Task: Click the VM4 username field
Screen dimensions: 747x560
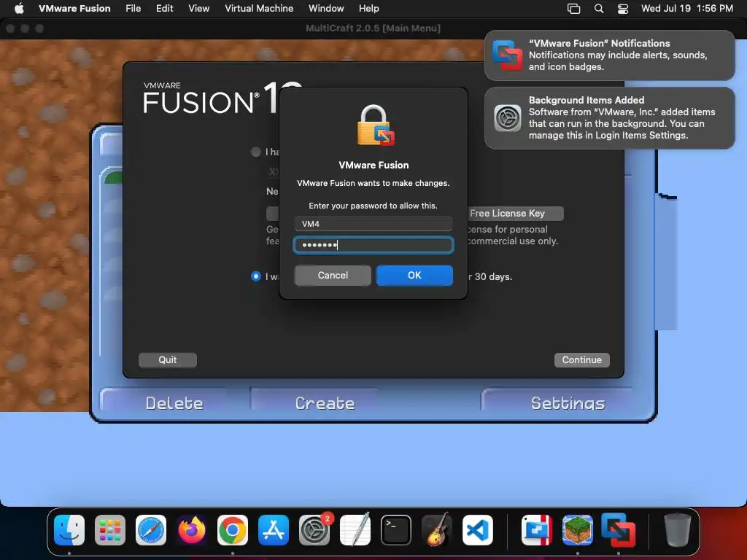Action: (373, 224)
